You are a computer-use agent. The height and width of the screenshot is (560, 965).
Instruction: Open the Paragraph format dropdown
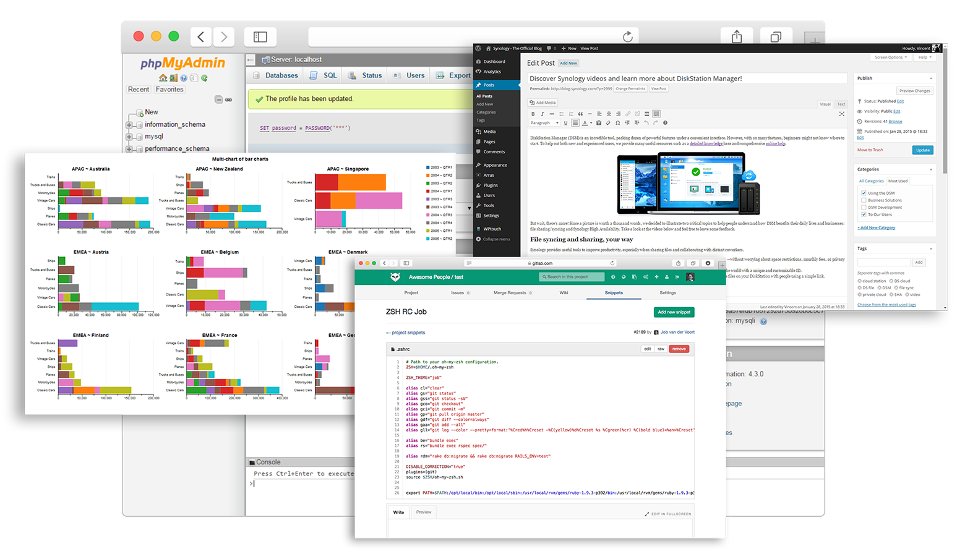pos(543,123)
